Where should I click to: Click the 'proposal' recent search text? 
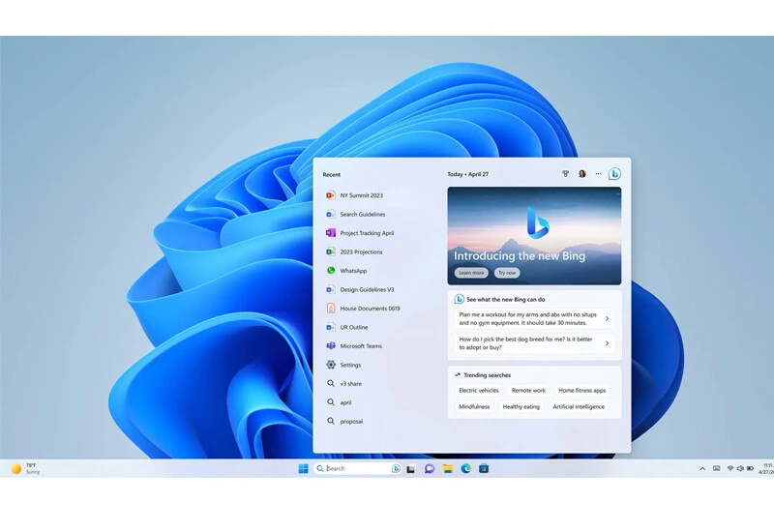(351, 422)
